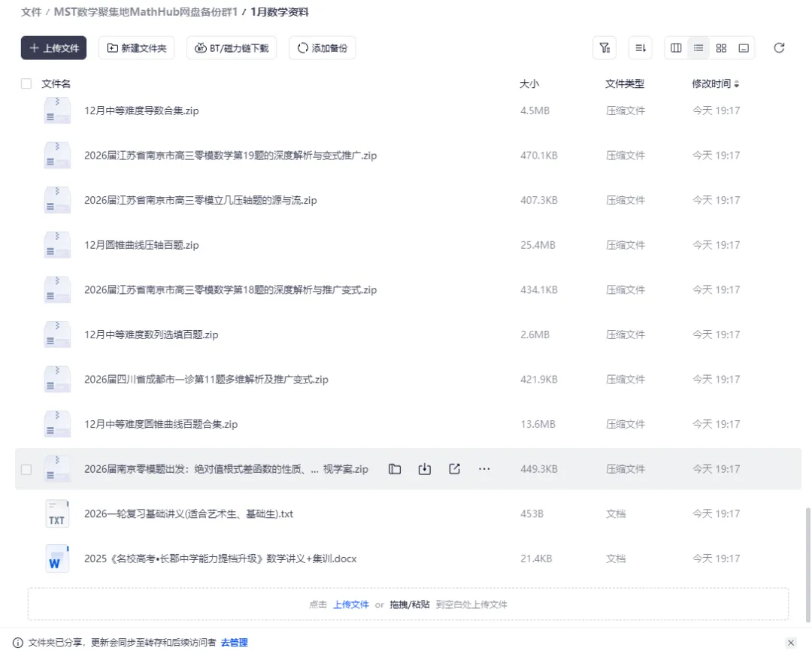Check the select-all checkbox in header

tap(26, 83)
